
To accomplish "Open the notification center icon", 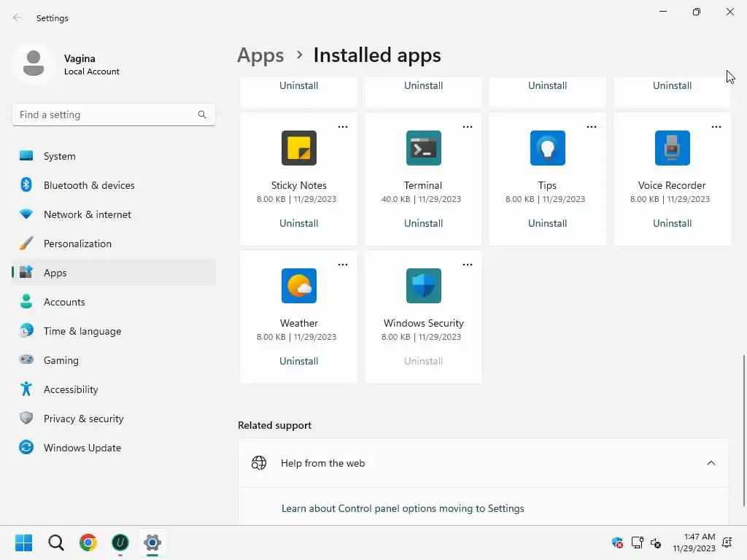I will point(727,542).
